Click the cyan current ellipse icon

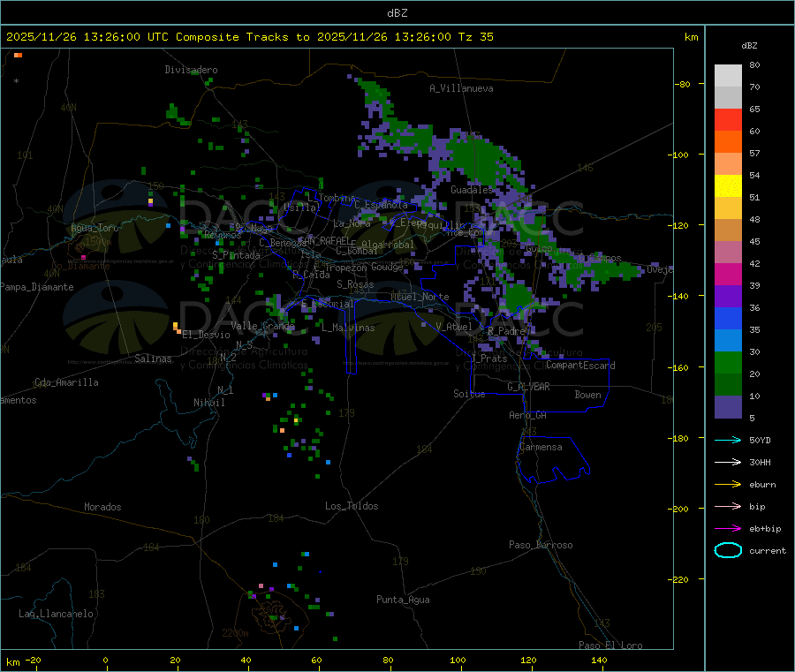[728, 550]
